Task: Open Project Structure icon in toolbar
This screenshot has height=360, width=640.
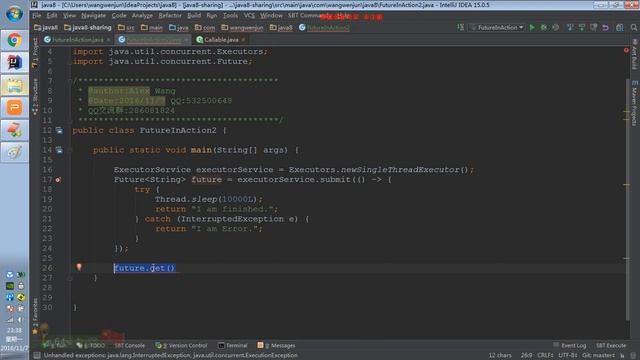Action: click(x=620, y=27)
